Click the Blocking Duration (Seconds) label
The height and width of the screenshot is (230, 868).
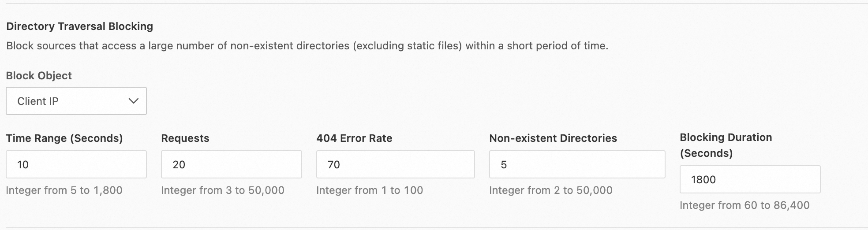click(726, 145)
